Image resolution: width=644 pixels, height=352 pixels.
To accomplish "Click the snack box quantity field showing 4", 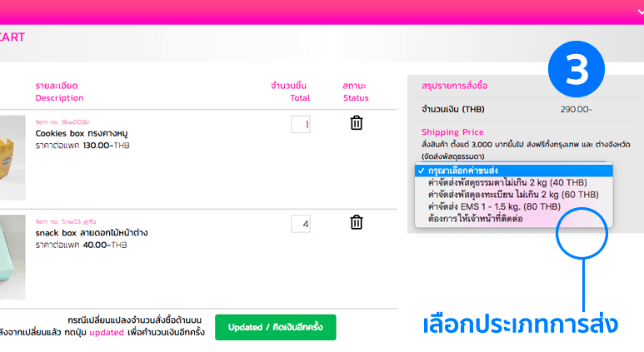I will [x=301, y=224].
